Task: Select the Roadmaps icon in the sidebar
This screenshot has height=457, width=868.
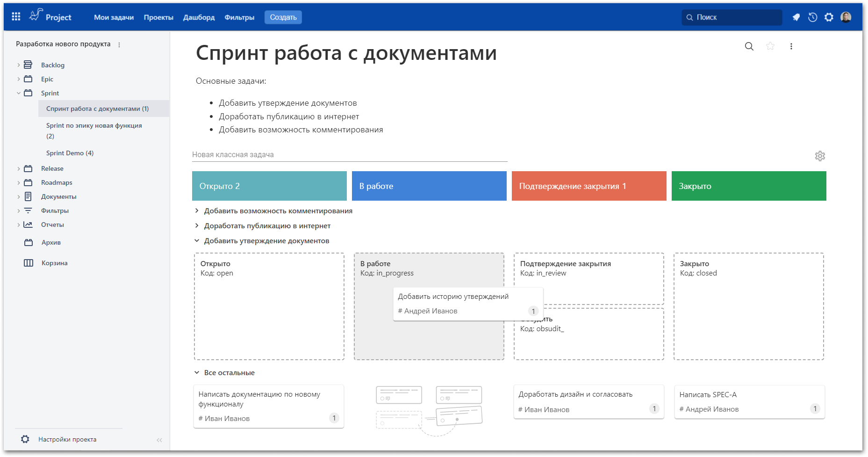Action: coord(28,182)
